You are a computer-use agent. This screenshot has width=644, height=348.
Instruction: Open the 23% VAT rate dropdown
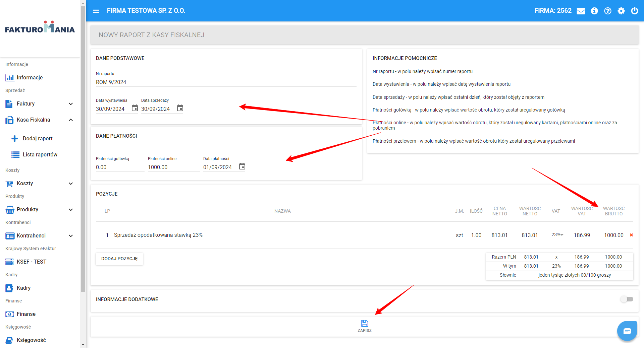557,235
